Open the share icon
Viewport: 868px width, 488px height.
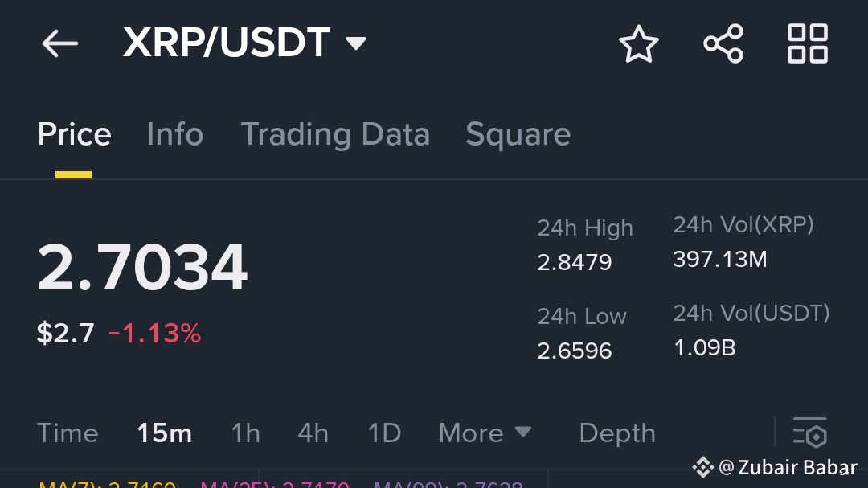723,43
